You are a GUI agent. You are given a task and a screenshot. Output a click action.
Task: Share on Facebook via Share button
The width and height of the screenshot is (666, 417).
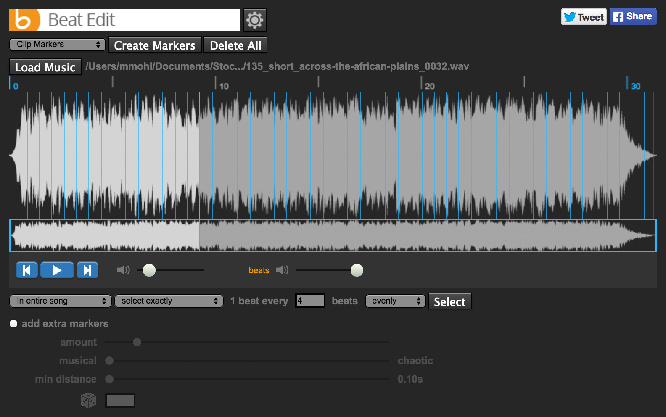click(x=632, y=17)
